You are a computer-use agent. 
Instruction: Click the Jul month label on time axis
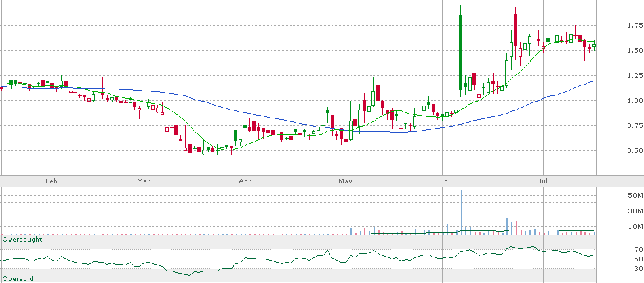(x=544, y=181)
